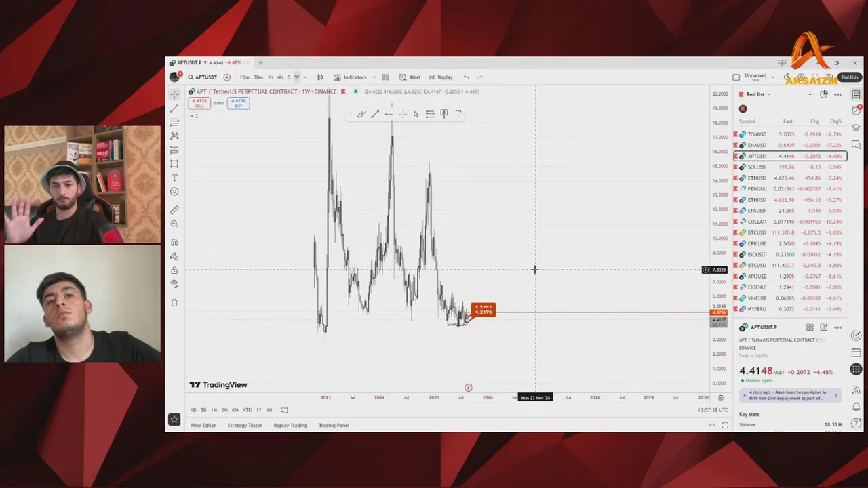868x488 pixels.
Task: Toggle stay in drawing mode pencil
Action: pyautogui.click(x=174, y=257)
